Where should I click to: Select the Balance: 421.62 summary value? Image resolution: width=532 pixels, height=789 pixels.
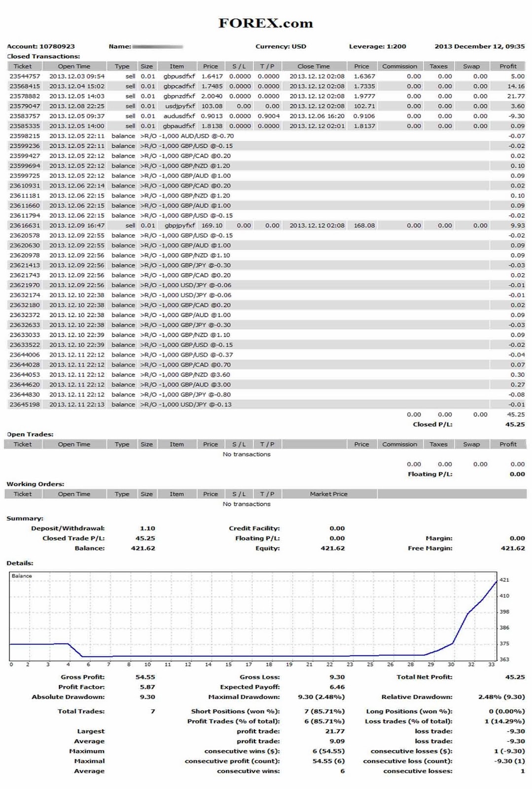pyautogui.click(x=143, y=548)
